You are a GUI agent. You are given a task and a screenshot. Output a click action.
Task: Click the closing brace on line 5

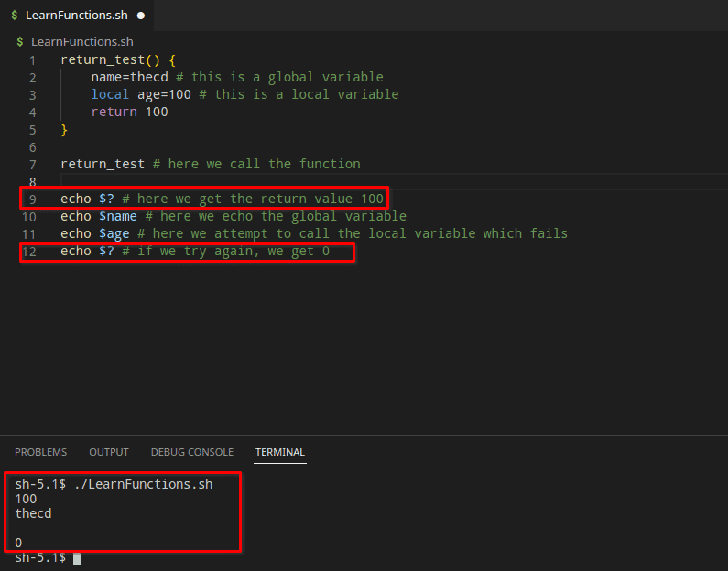(64, 130)
